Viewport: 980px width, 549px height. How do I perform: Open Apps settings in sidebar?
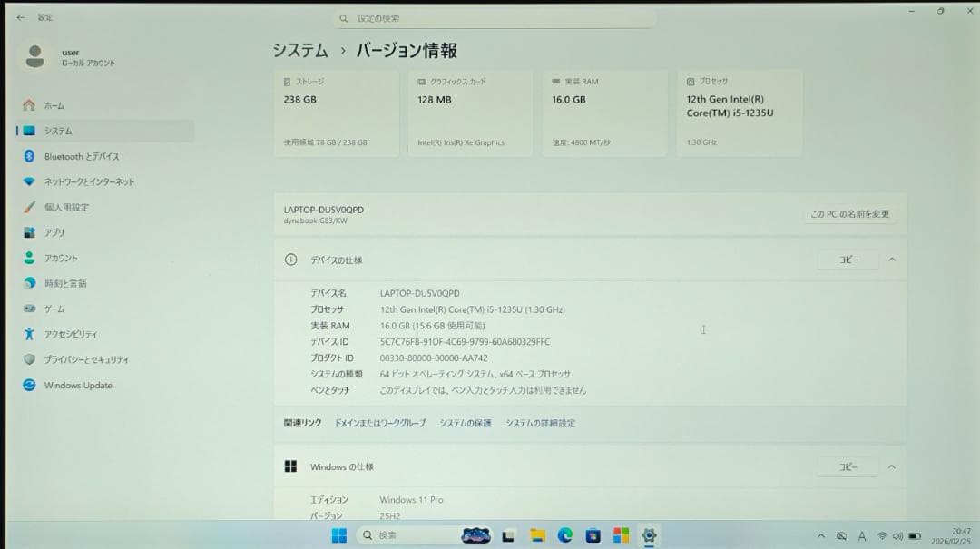click(105, 232)
